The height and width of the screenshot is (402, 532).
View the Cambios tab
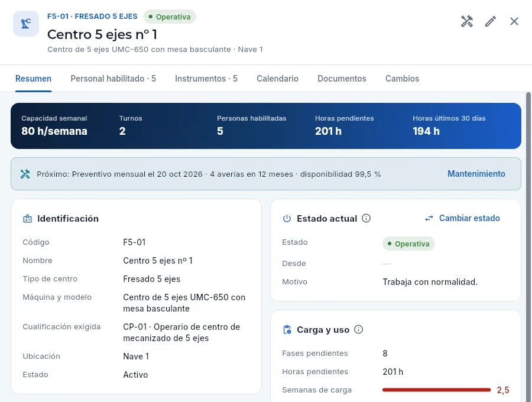click(x=402, y=79)
